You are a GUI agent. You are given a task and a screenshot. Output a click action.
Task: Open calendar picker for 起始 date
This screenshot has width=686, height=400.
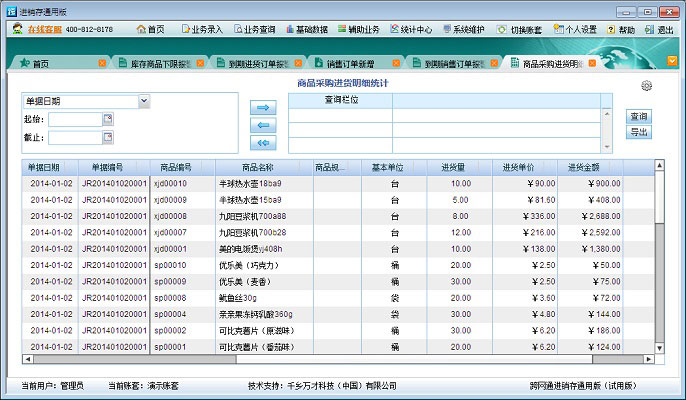point(108,120)
